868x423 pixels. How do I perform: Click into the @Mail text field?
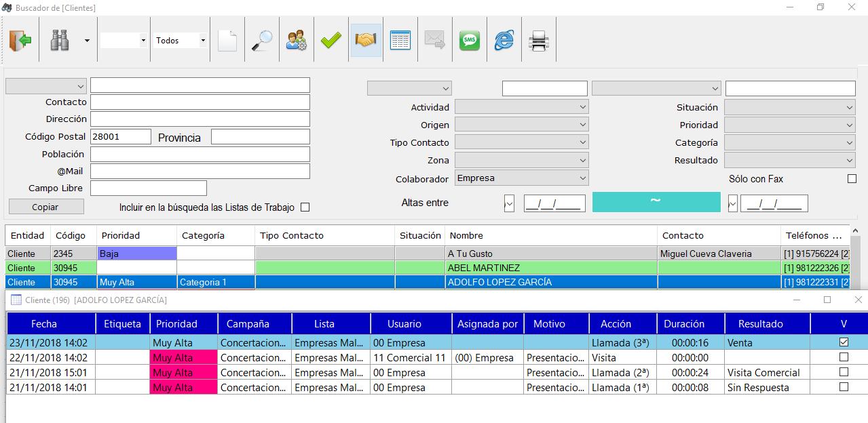[x=200, y=171]
